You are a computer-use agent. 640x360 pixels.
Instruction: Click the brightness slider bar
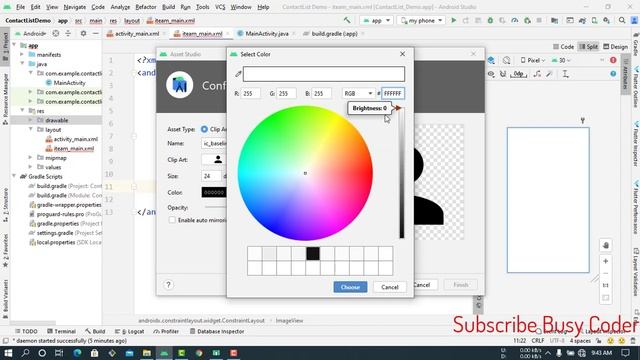click(402, 173)
